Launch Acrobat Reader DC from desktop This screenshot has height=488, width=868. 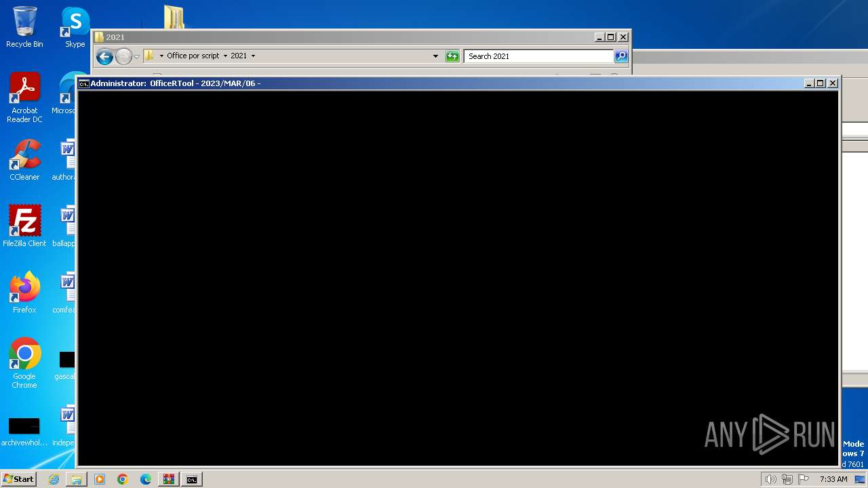tap(24, 98)
